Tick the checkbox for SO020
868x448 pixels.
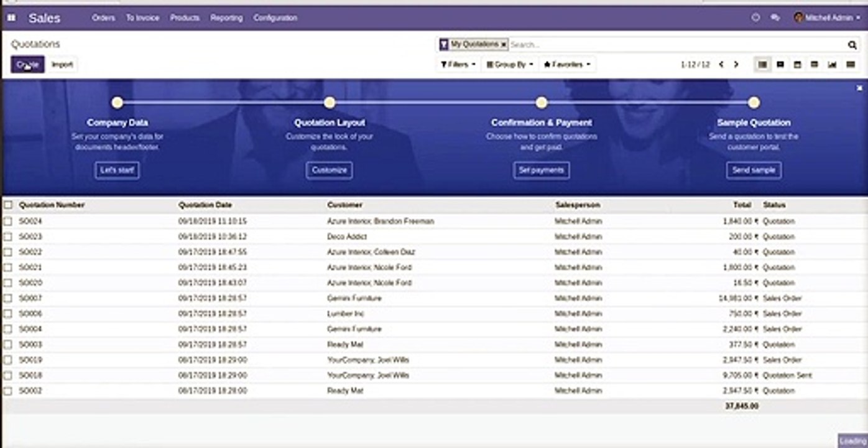(8, 283)
